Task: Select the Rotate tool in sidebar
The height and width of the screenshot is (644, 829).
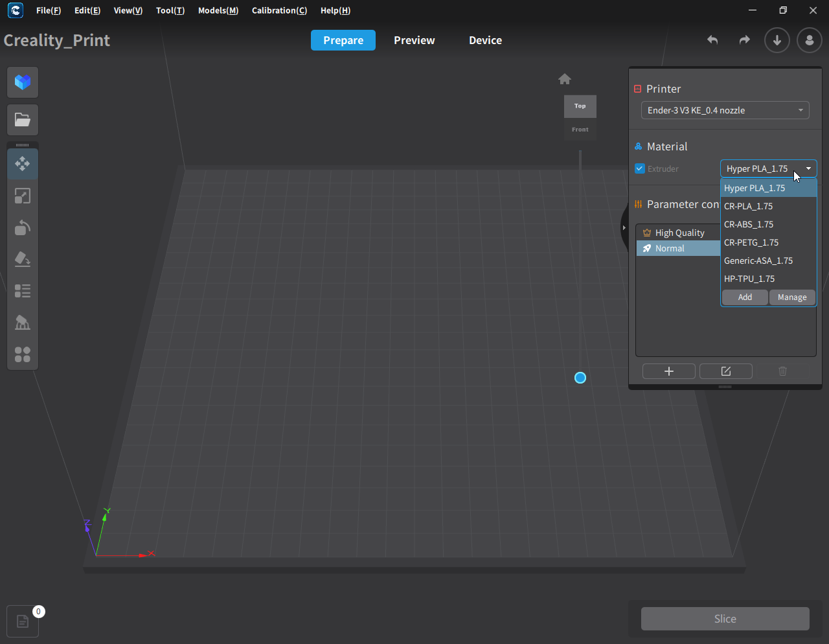Action: pyautogui.click(x=23, y=227)
